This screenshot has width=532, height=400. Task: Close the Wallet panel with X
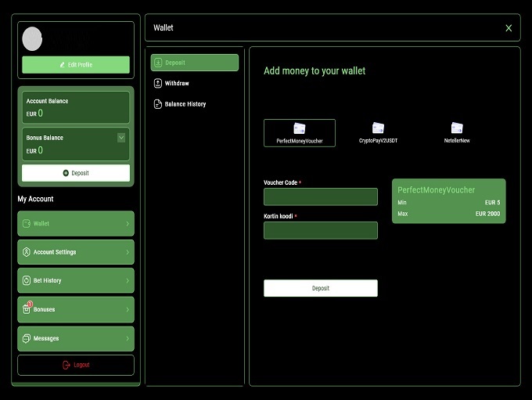click(509, 28)
